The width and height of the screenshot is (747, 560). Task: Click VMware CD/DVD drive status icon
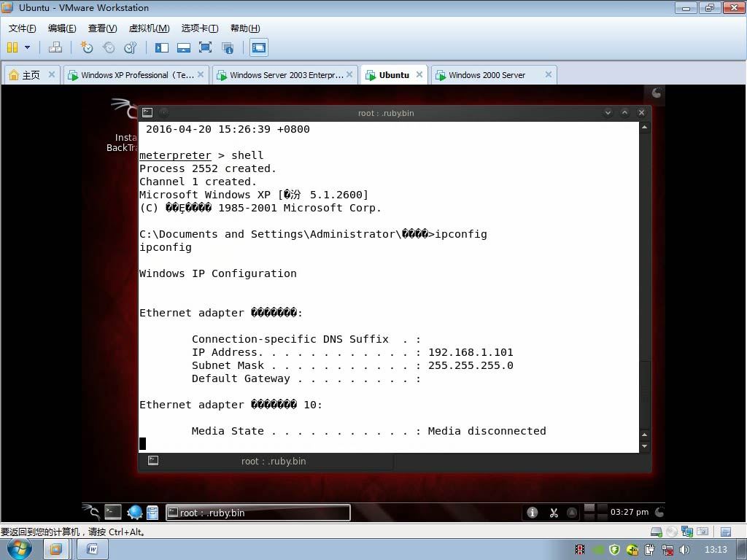coord(672,532)
